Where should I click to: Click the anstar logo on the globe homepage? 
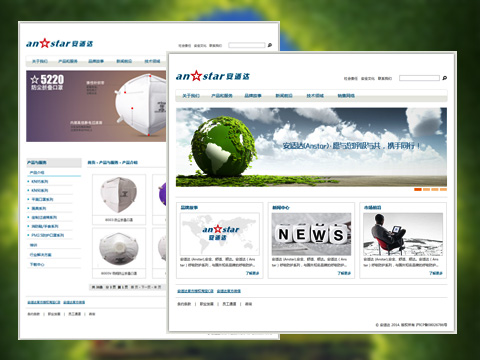213,76
